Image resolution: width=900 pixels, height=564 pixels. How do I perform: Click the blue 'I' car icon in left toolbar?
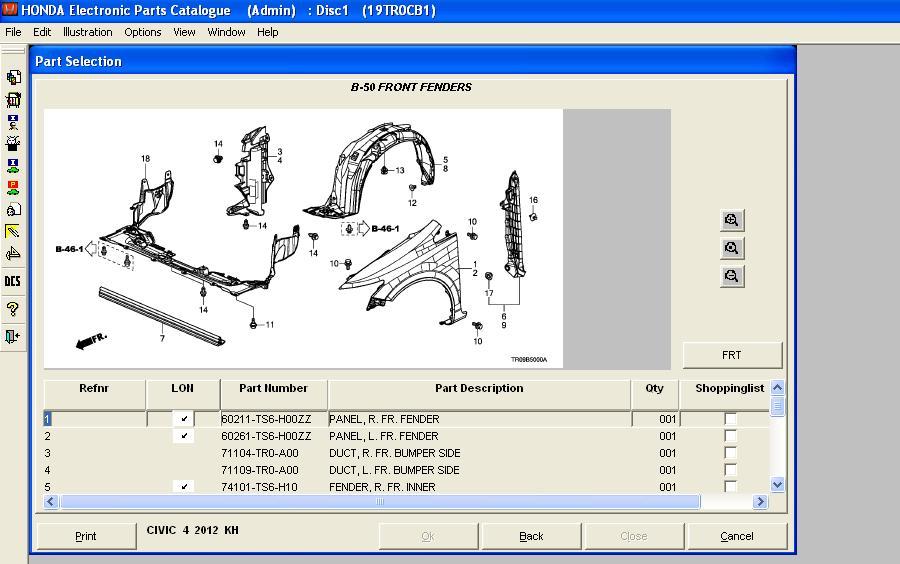pyautogui.click(x=13, y=166)
